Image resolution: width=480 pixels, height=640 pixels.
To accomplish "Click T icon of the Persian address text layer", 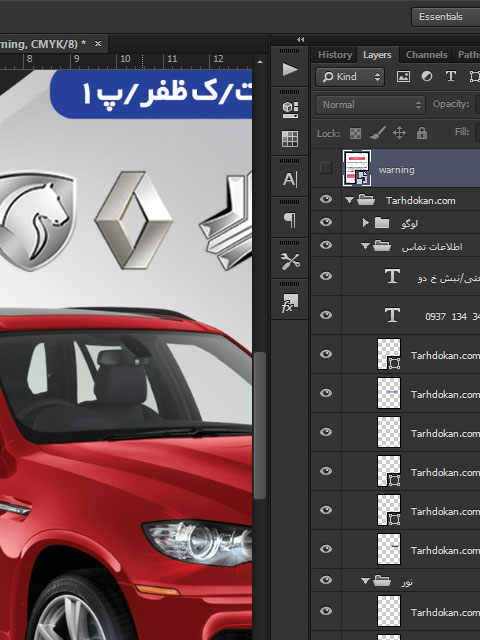I will [392, 276].
